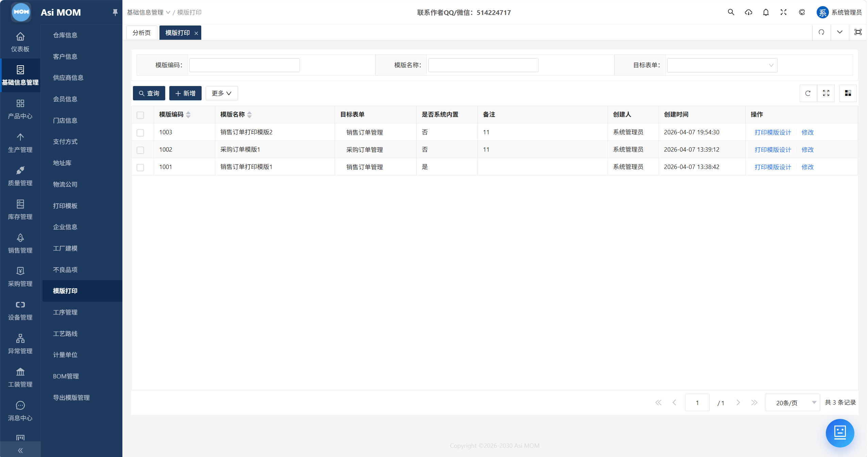Open the 设备管理 sidebar module

[20, 310]
